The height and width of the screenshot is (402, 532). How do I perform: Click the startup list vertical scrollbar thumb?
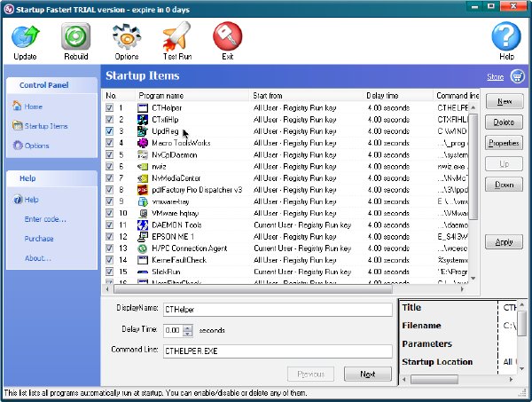click(x=473, y=166)
